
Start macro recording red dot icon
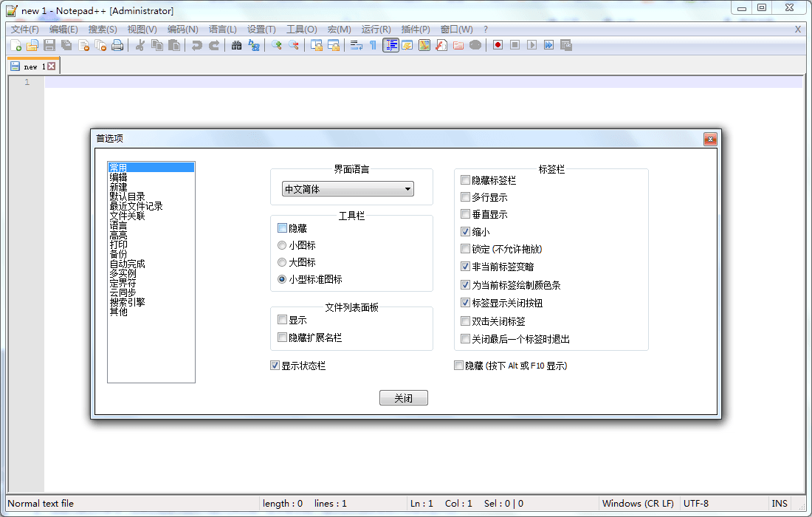(x=498, y=46)
